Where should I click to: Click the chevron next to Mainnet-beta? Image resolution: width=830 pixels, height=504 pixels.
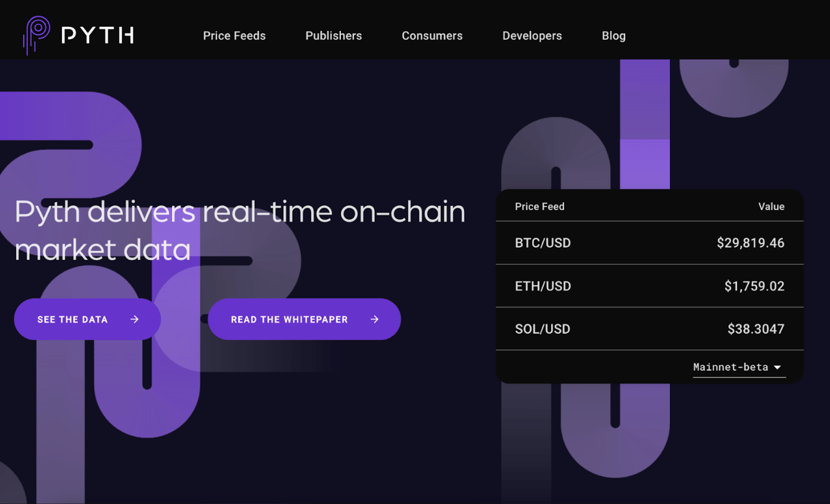click(778, 368)
